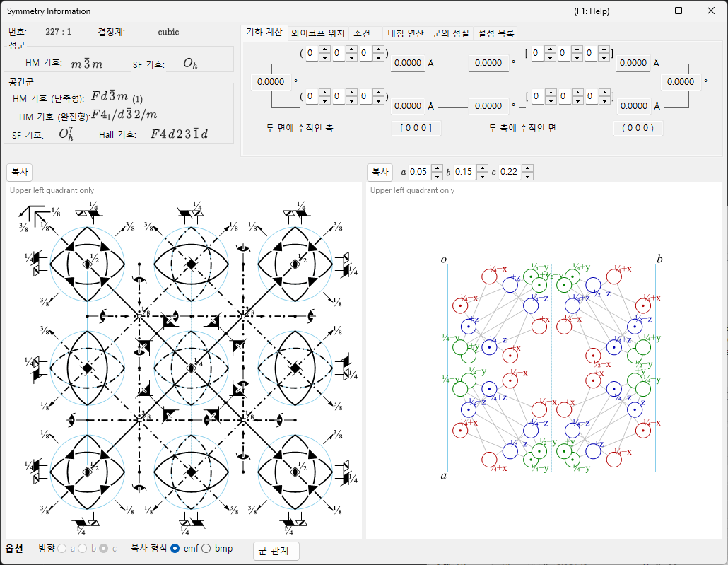This screenshot has width=728, height=565.
Task: Click the 군 관계... button
Action: coord(276,551)
